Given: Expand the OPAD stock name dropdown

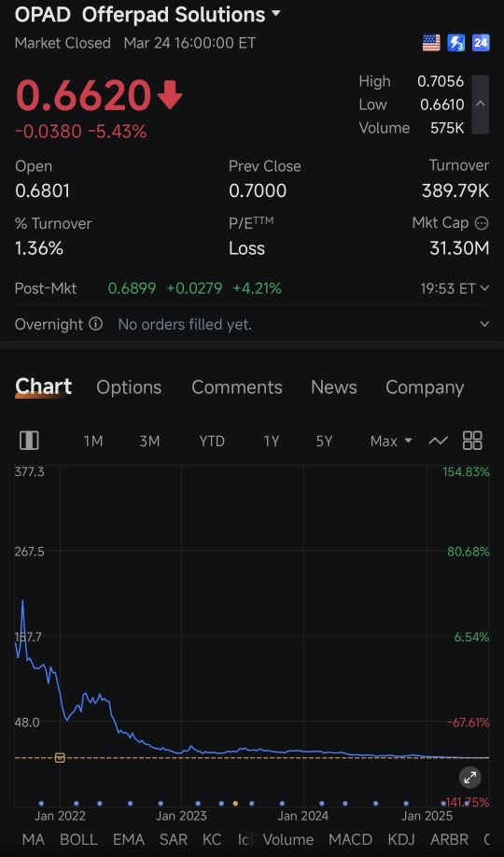Looking at the screenshot, I should 276,13.
